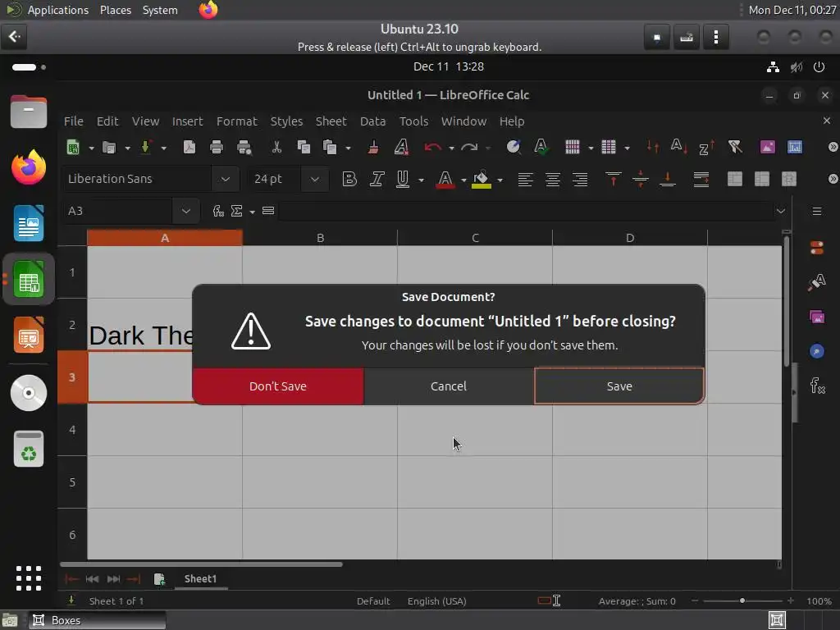
Task: Apply the yellow background color swatch
Action: pos(481,179)
